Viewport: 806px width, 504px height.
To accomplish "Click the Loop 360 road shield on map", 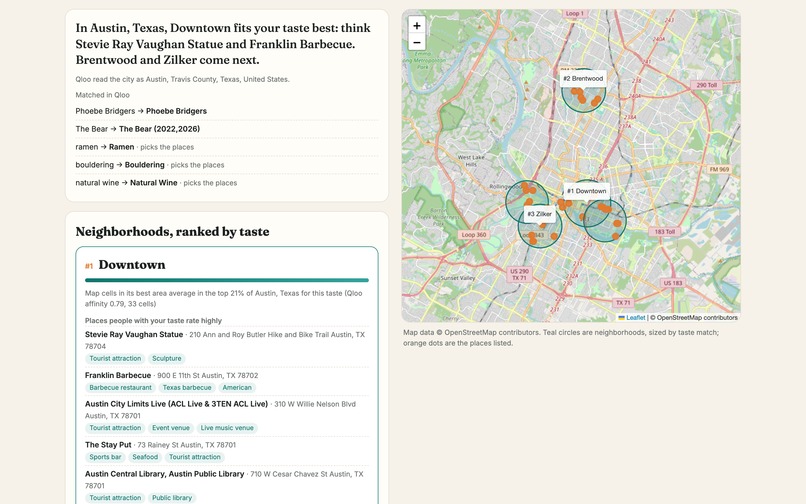I will [473, 235].
